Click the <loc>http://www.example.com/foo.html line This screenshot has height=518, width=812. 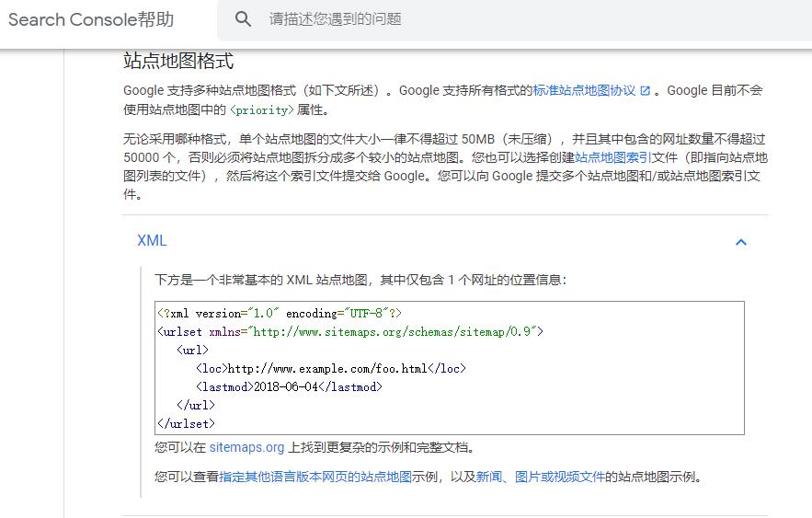coord(331,368)
